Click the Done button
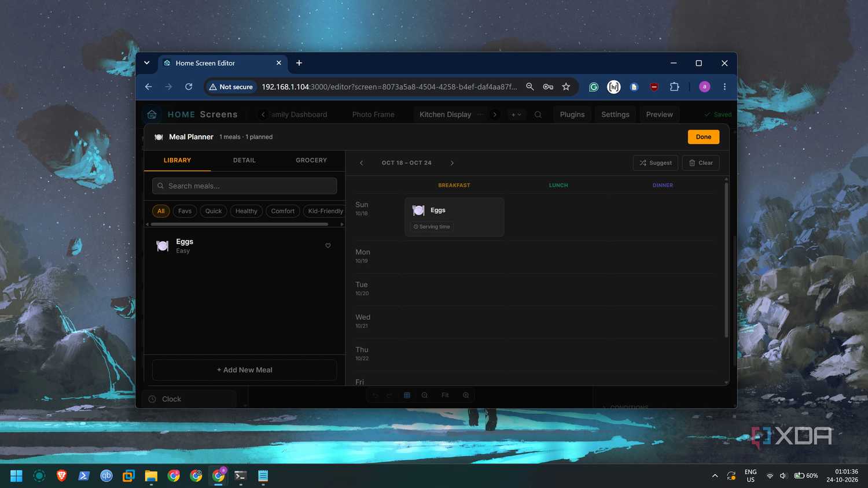 [x=704, y=137]
